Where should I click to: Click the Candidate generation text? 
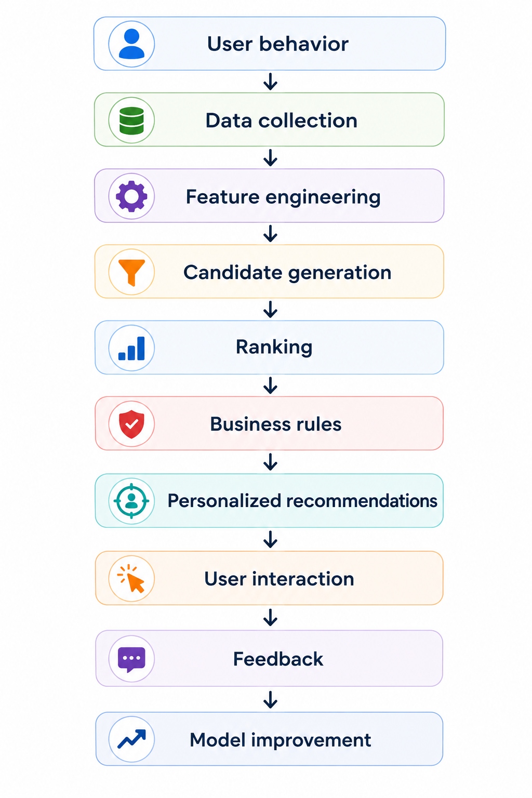pos(287,273)
